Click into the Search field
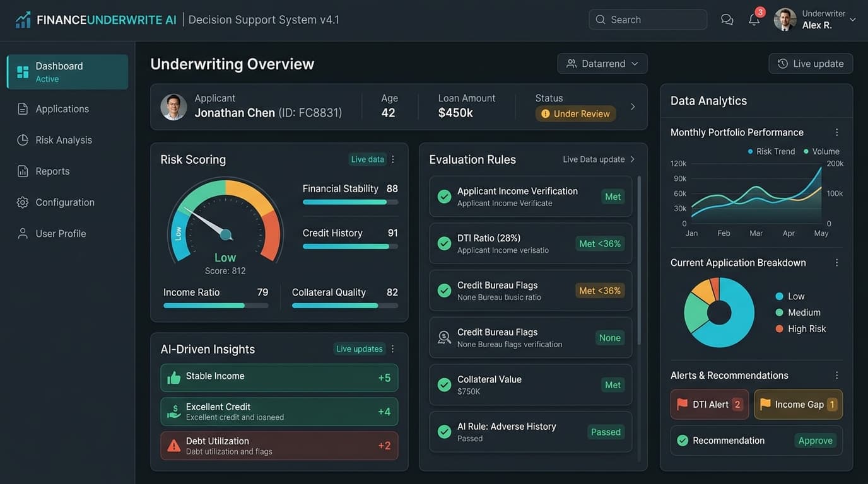 [648, 20]
